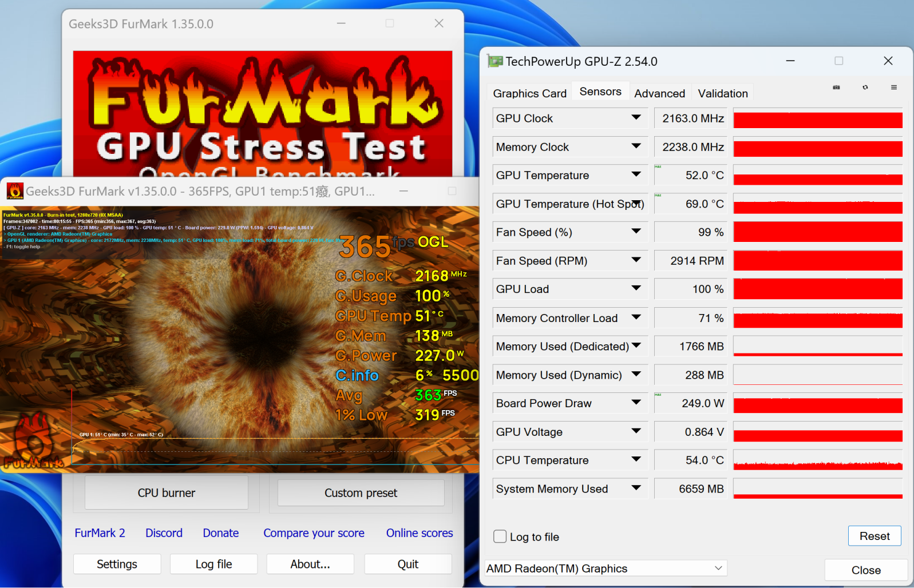Open the GPU Clock sensor dropdown arrow

(636, 118)
